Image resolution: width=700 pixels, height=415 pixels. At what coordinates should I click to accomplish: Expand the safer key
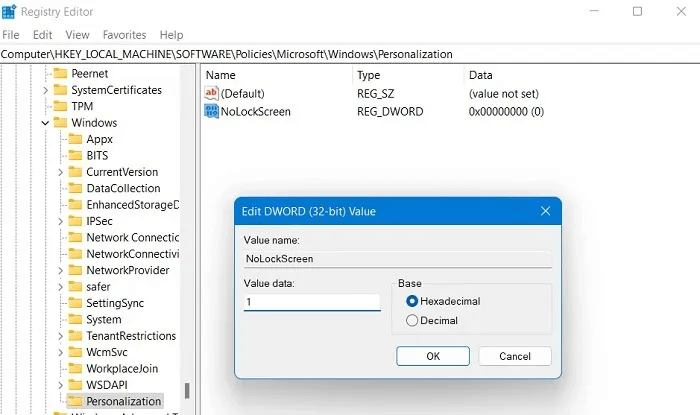pos(60,287)
